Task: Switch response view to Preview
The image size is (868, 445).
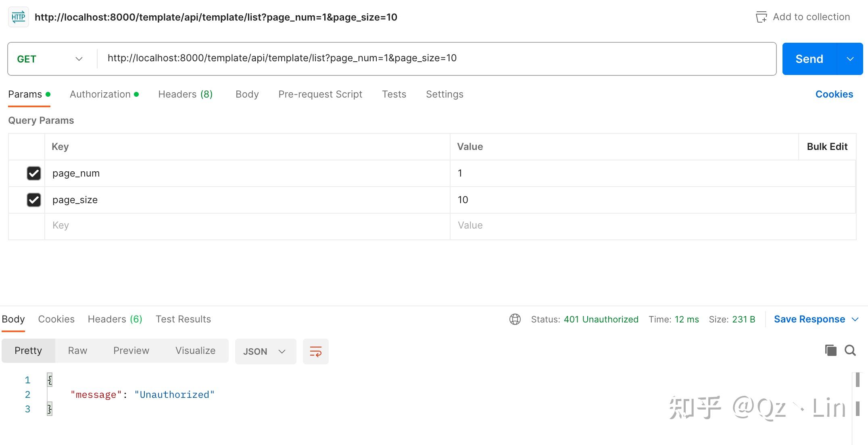Action: (x=131, y=350)
